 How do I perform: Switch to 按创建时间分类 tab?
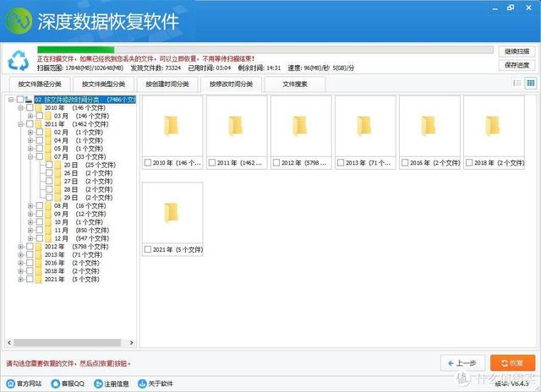point(167,84)
